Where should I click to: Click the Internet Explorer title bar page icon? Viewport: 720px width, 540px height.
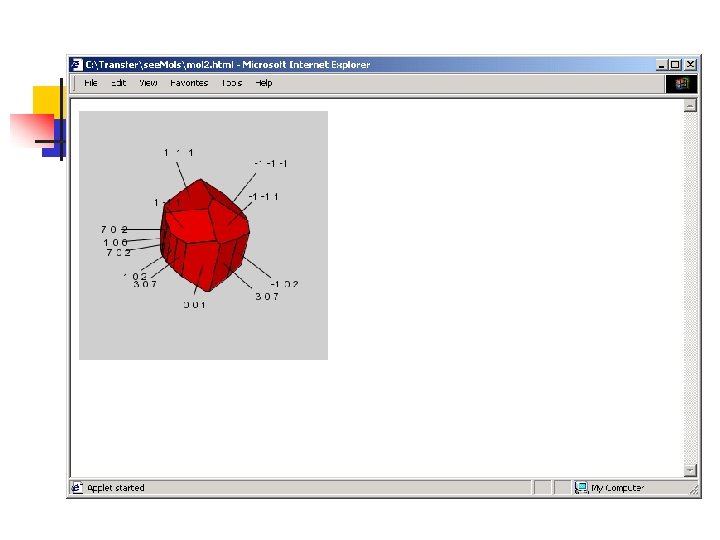(77, 65)
